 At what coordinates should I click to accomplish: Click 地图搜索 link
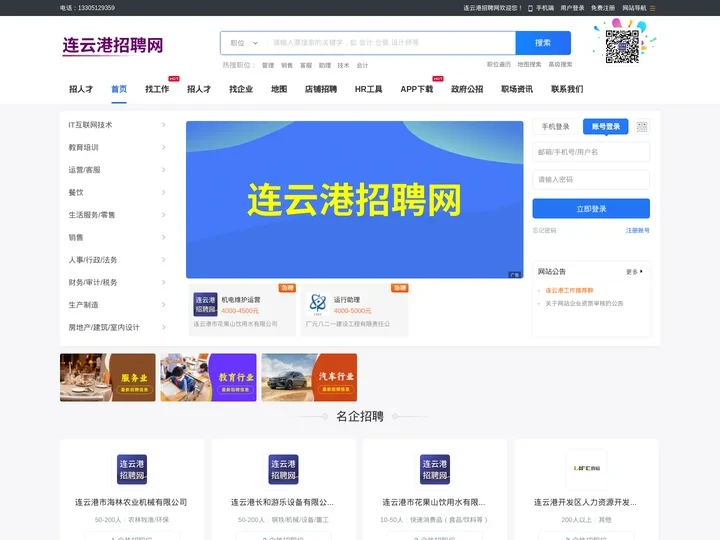pos(529,65)
